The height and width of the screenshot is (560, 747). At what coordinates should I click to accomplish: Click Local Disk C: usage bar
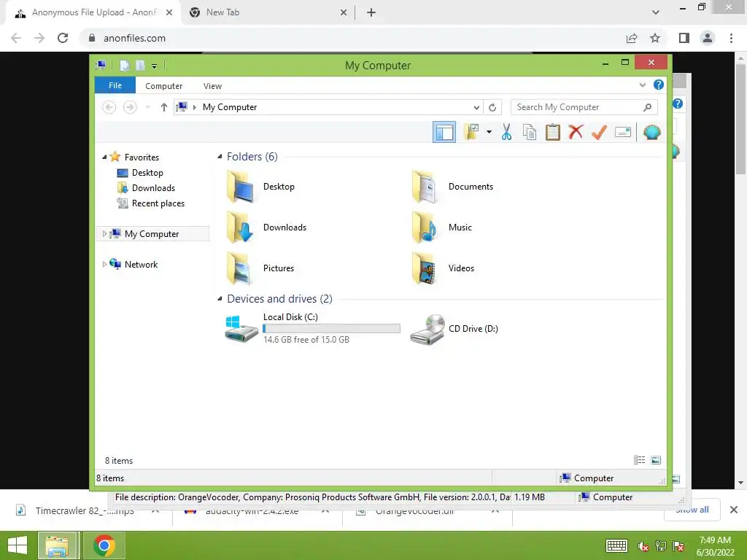(332, 329)
